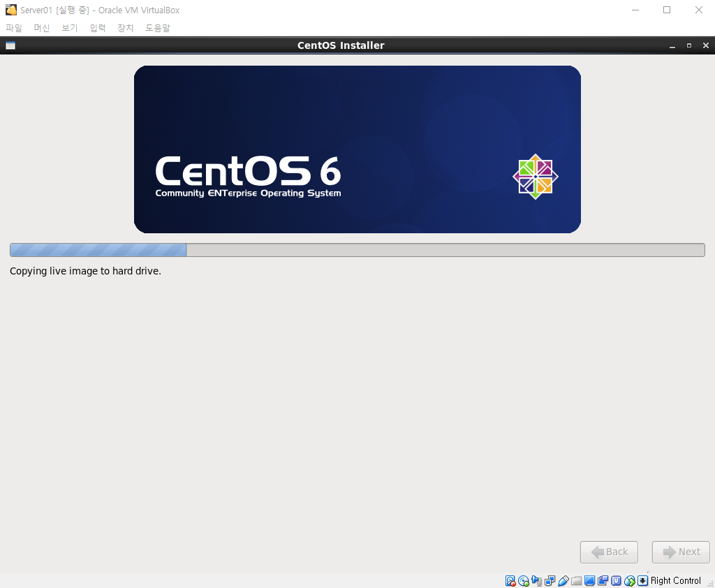
Task: Open the 머신 menu
Action: pyautogui.click(x=41, y=28)
